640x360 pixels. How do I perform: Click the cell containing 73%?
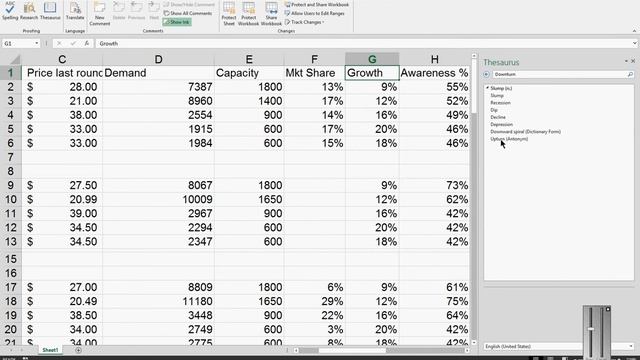point(434,185)
